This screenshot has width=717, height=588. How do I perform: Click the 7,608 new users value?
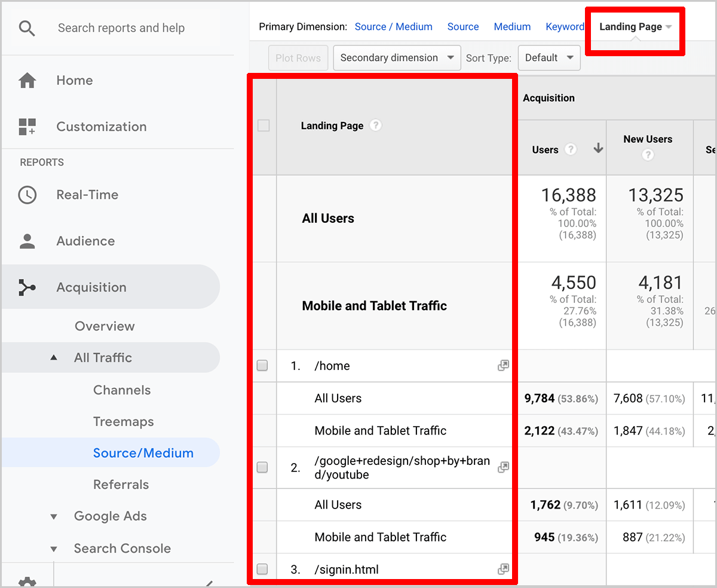628,399
